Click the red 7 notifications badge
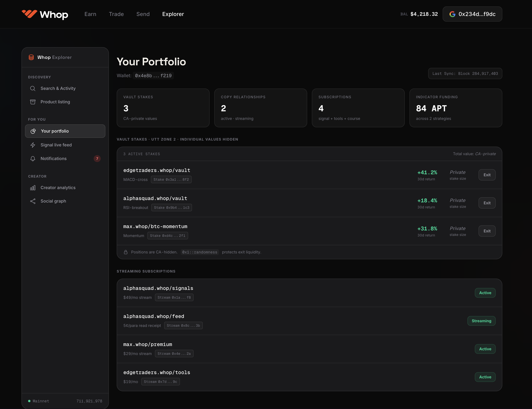532x409 pixels. tap(97, 159)
